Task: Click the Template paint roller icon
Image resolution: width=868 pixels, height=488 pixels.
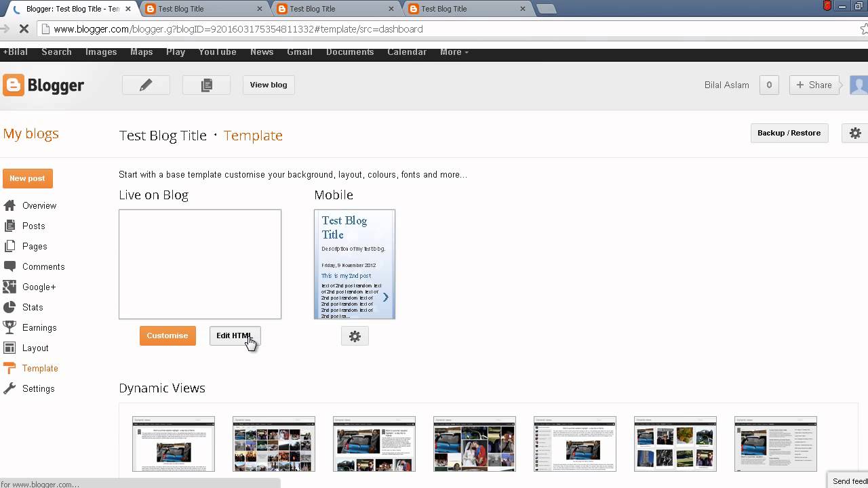Action: (x=9, y=368)
